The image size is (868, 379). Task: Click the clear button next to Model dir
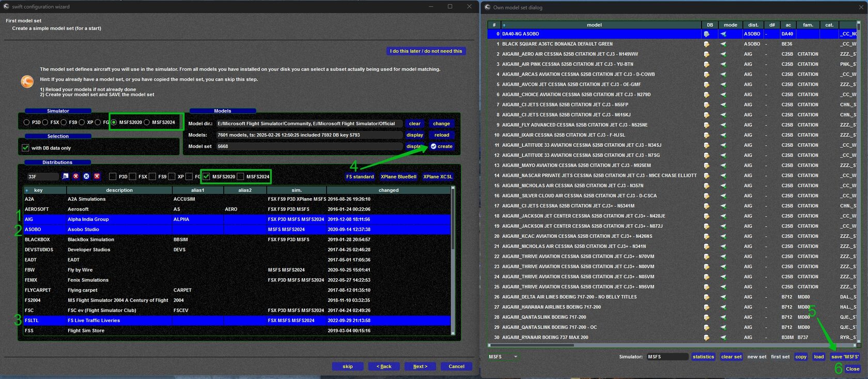(415, 124)
